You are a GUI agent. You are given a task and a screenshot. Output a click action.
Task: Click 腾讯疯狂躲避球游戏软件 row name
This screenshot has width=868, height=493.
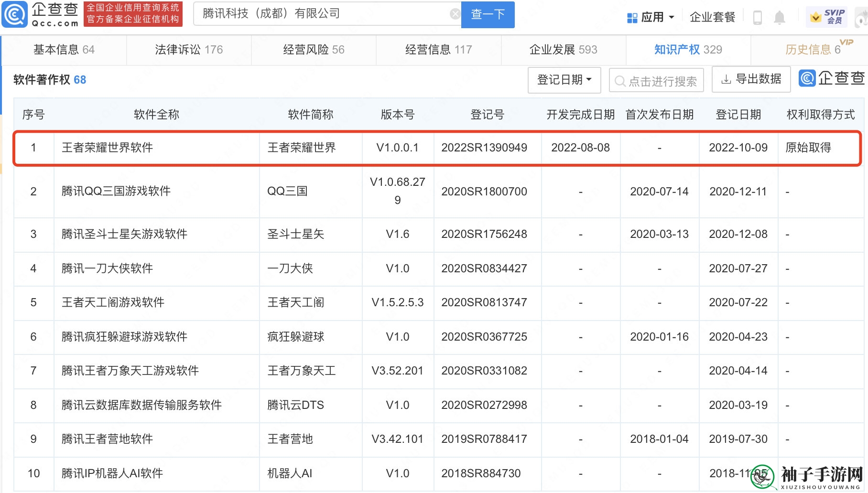[x=124, y=337]
